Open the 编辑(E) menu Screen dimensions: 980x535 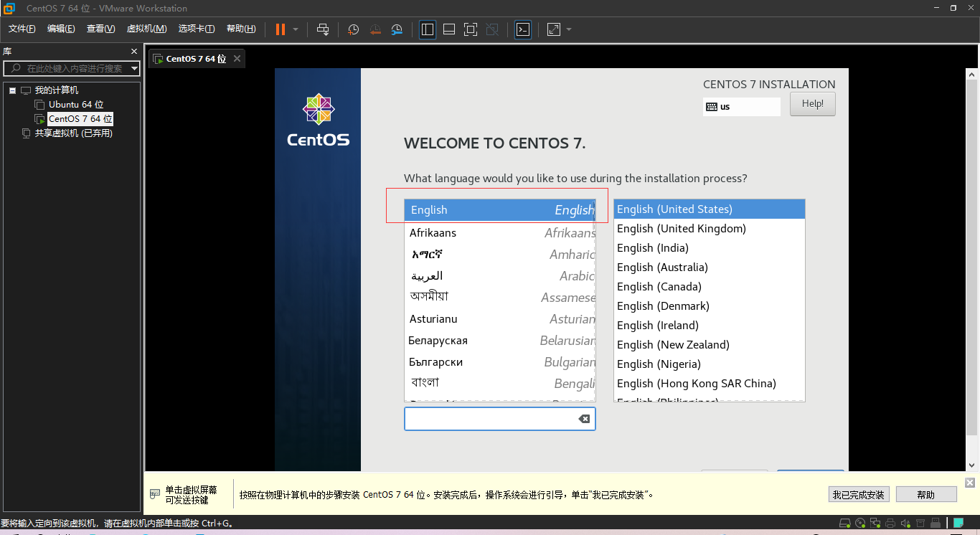[x=61, y=29]
